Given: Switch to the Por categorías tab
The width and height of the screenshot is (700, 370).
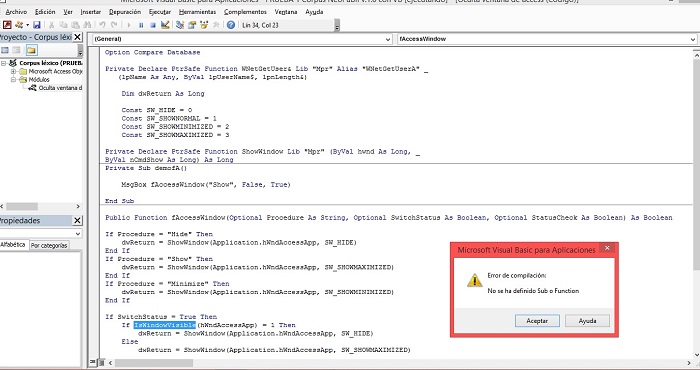Looking at the screenshot, I should click(x=49, y=245).
